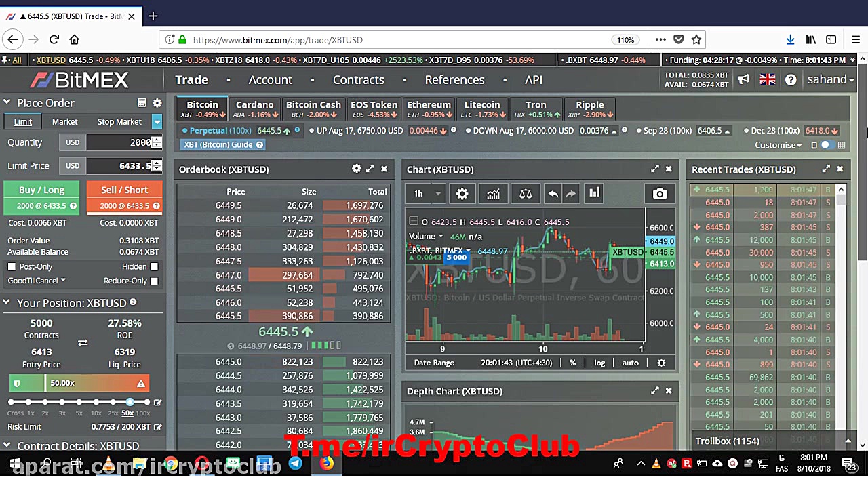
Task: Open Place Order settings gear
Action: point(157,103)
